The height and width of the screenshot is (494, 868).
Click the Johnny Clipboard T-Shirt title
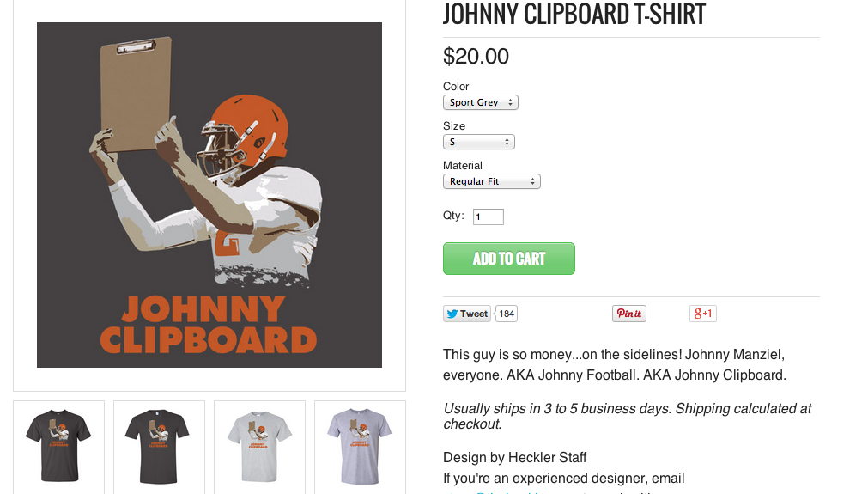pyautogui.click(x=574, y=15)
